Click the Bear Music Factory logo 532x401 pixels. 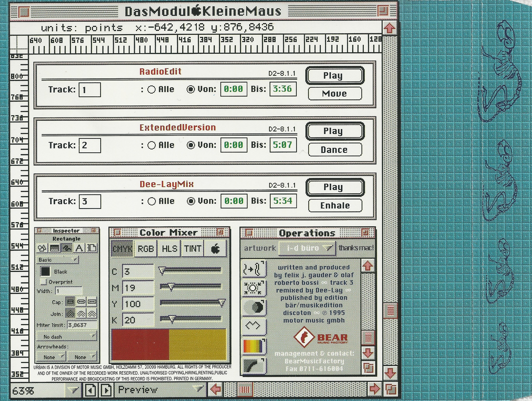(321, 337)
